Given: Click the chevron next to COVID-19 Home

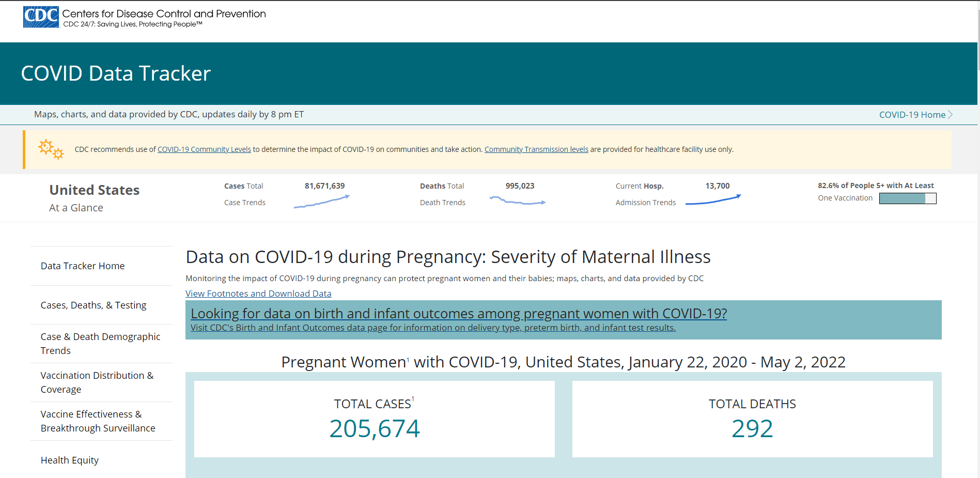Looking at the screenshot, I should point(950,115).
